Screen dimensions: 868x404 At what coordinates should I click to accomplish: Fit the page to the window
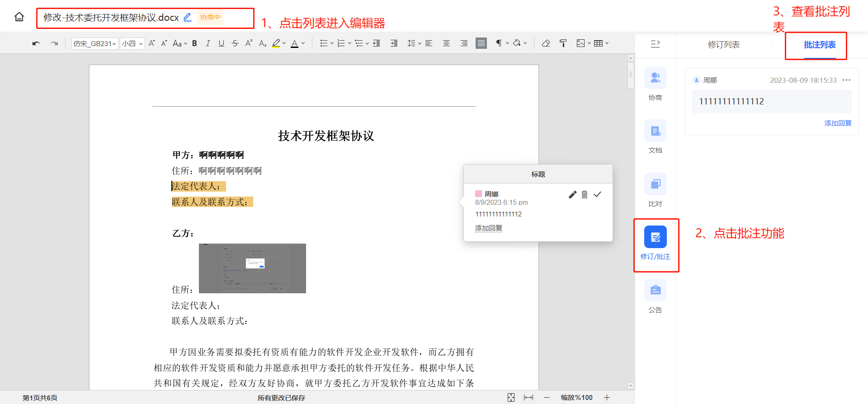[511, 397]
